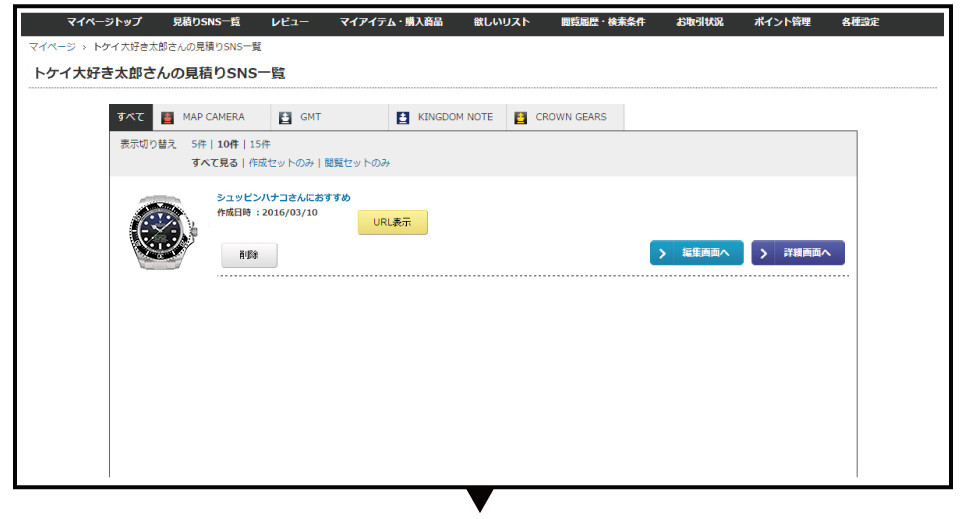Click the arrow icon on 詳細画面へ button
The width and height of the screenshot is (960, 519).
click(765, 253)
